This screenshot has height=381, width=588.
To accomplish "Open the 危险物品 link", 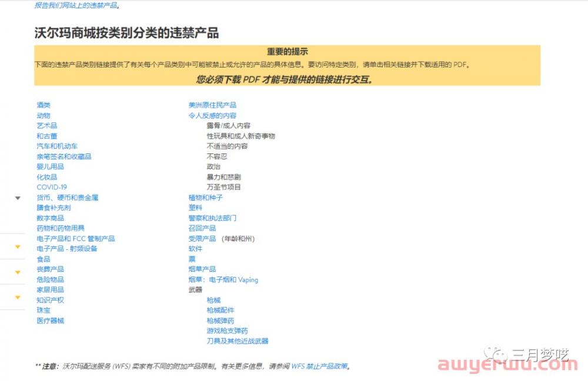I will [x=50, y=279].
